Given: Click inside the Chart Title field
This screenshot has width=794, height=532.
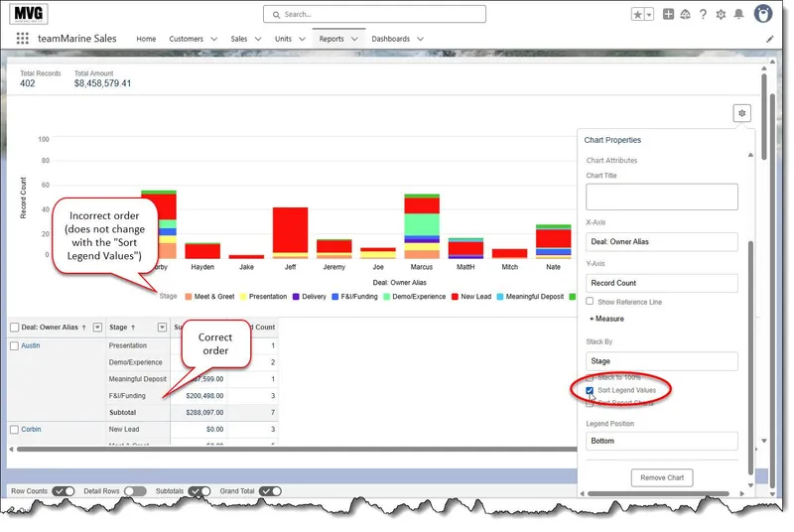Looking at the screenshot, I should point(661,197).
